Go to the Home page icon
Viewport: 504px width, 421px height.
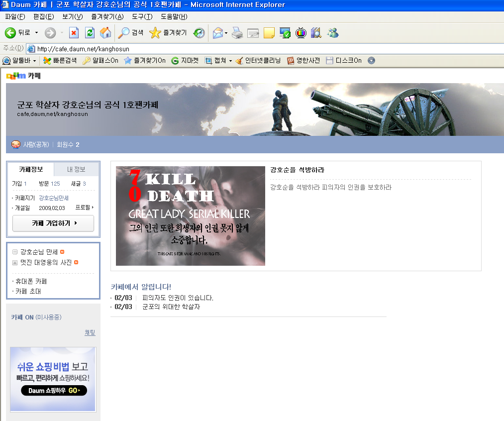[105, 33]
